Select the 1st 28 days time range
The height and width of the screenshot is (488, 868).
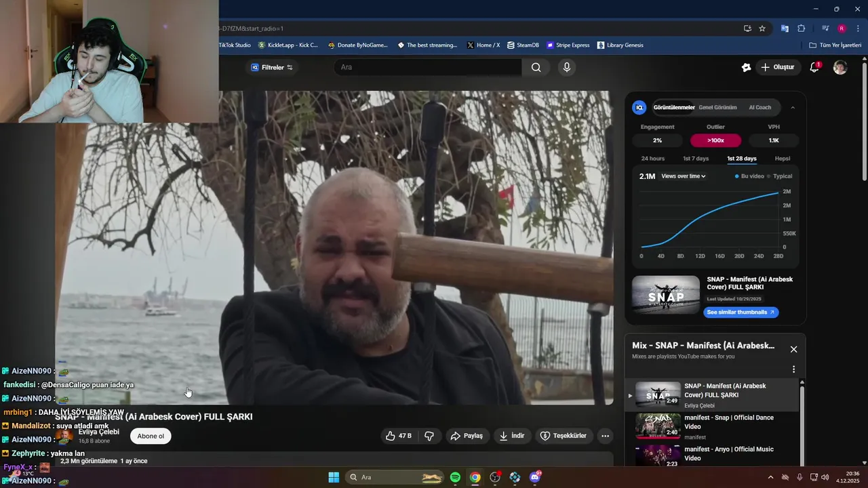742,159
